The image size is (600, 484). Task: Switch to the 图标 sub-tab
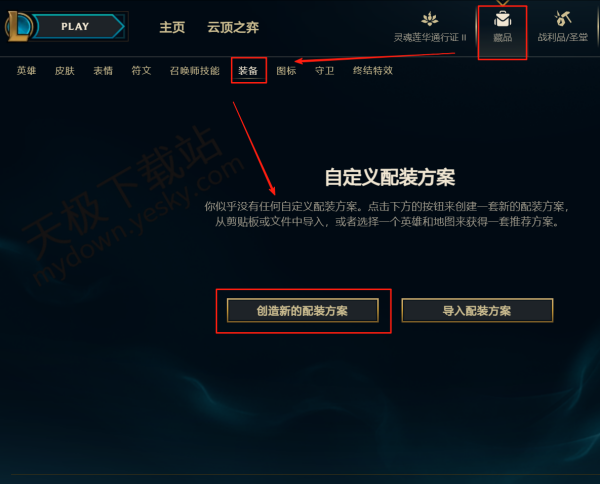click(x=286, y=71)
